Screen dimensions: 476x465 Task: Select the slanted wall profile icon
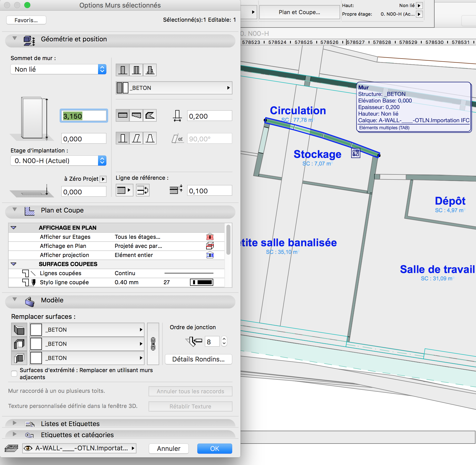pos(136,138)
